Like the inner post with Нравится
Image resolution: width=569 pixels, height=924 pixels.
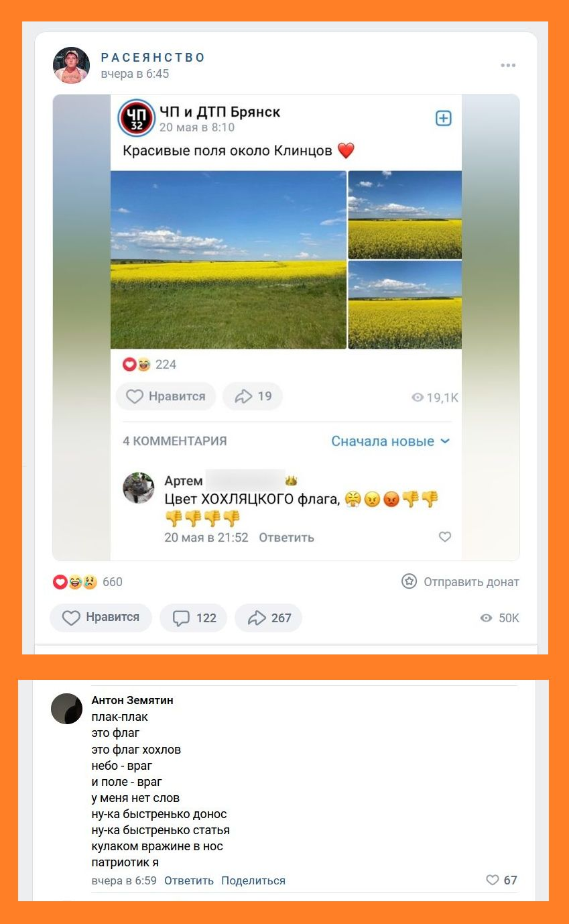[x=166, y=396]
